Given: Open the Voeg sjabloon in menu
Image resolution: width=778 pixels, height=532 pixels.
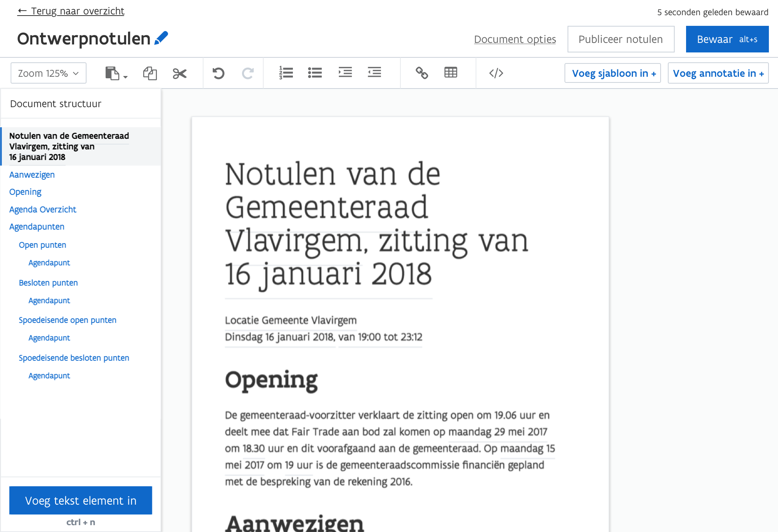Looking at the screenshot, I should [613, 73].
